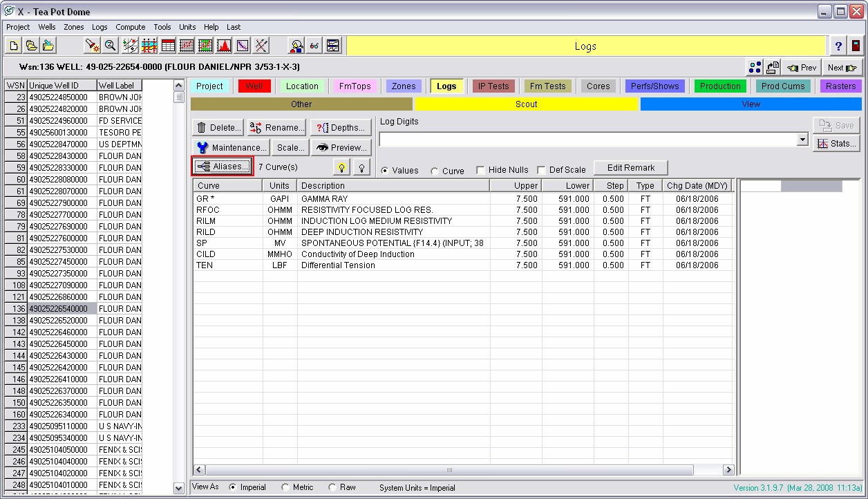
Task: Switch to the FmTops tab
Action: (355, 86)
